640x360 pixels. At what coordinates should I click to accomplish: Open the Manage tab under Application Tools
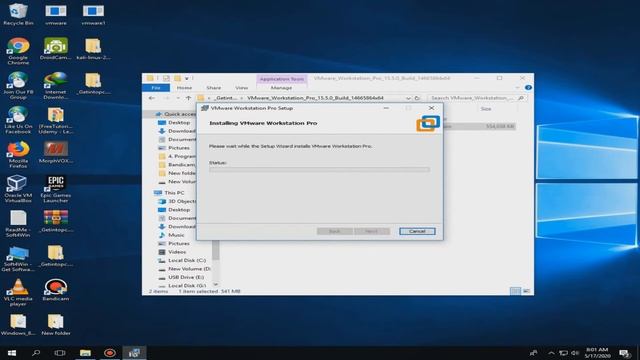point(281,88)
